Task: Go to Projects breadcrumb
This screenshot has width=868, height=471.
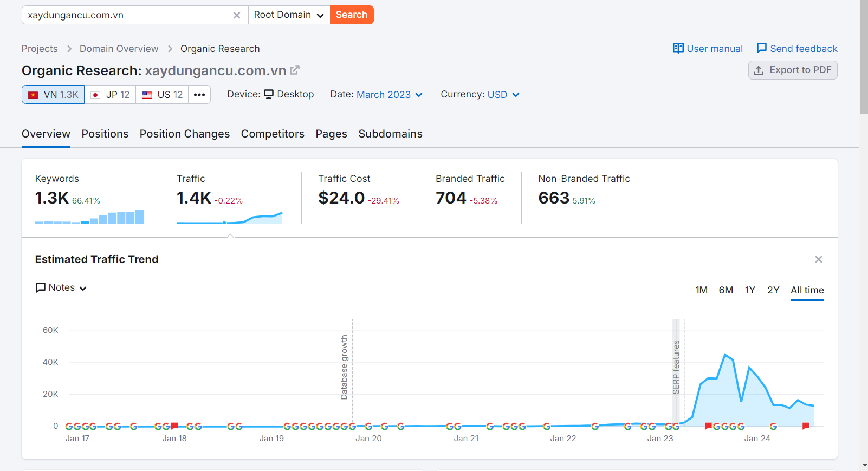Action: coord(40,49)
